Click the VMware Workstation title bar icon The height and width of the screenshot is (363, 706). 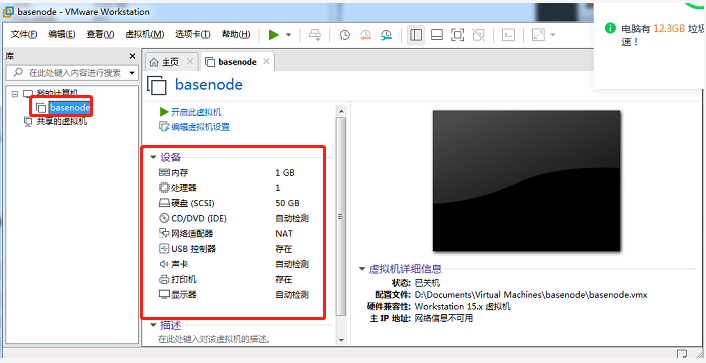pyautogui.click(x=8, y=11)
